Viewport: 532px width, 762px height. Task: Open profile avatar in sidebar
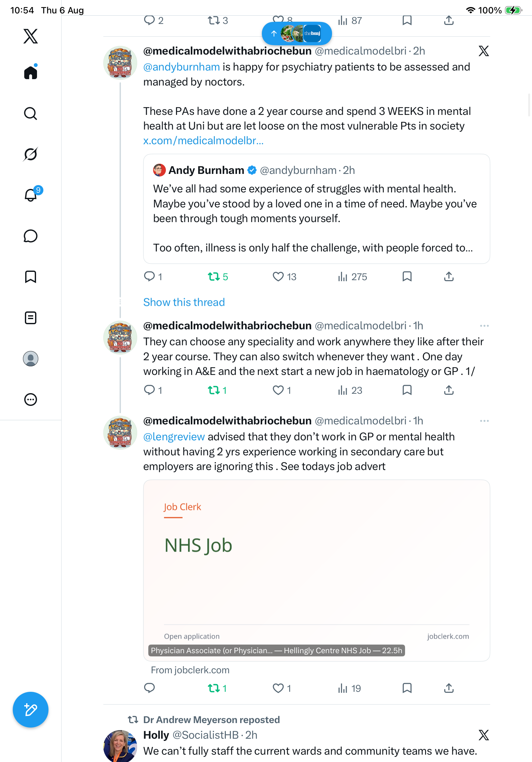pyautogui.click(x=31, y=359)
